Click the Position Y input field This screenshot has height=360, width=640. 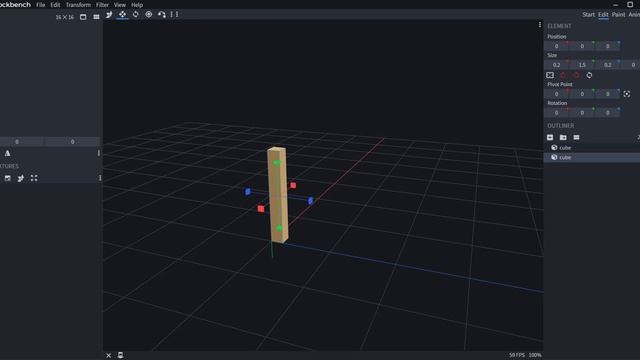tap(582, 46)
